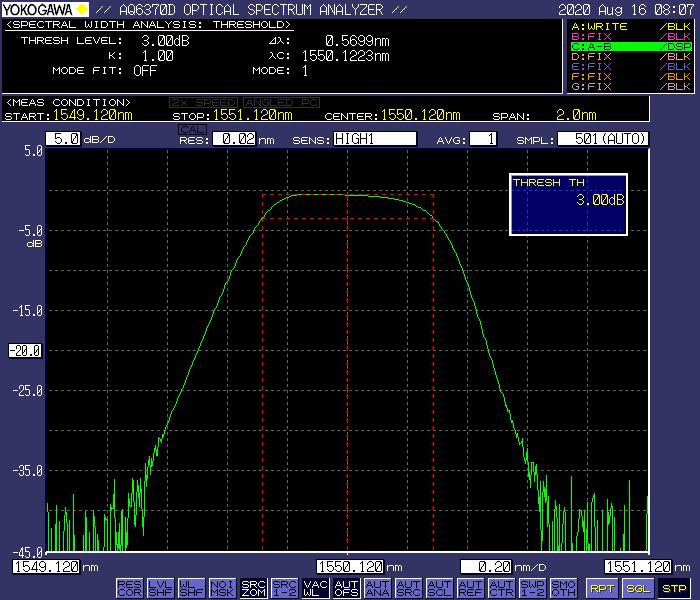Click the VAC WL wavelength icon
The image size is (700, 600).
(x=315, y=587)
